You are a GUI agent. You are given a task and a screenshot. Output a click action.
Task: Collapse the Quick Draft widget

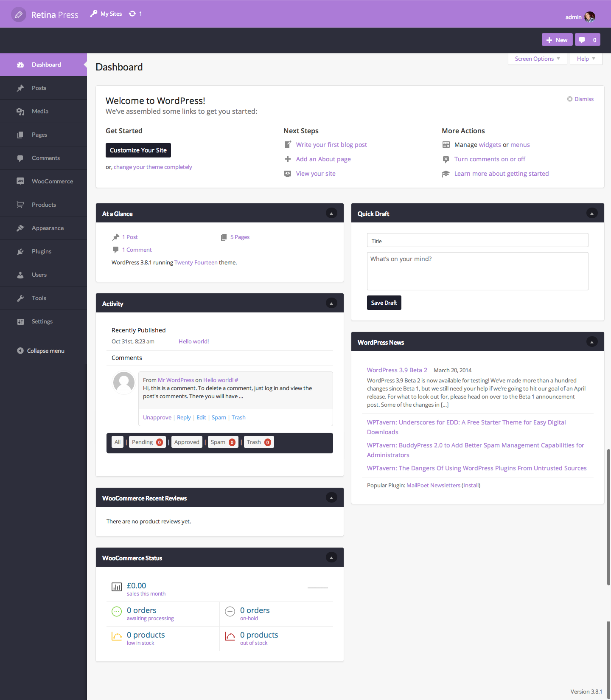click(x=592, y=213)
